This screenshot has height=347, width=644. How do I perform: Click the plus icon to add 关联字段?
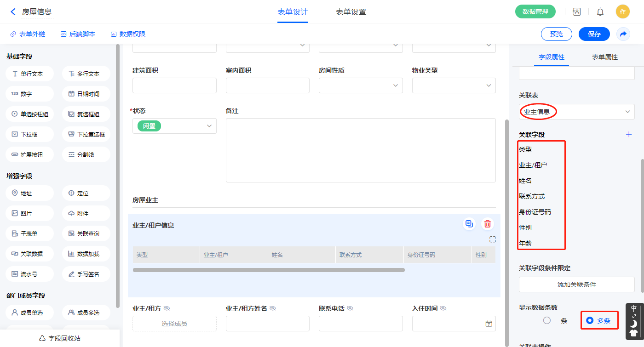click(629, 134)
